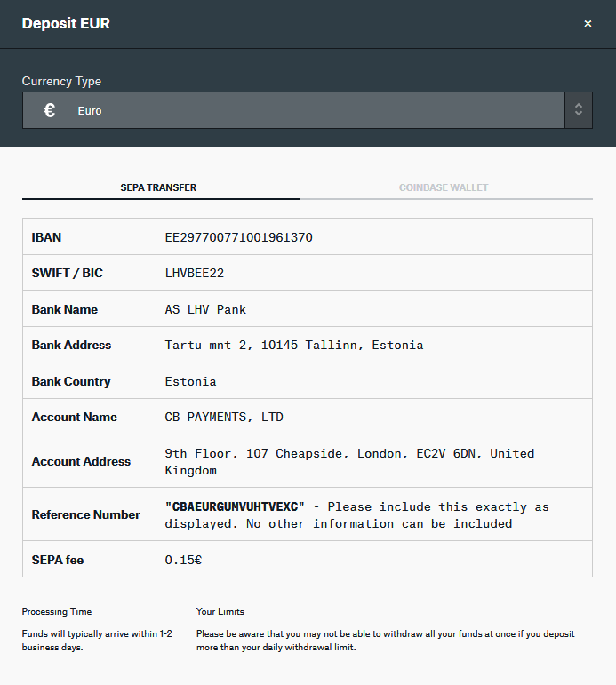Click the Tartu mnt bank address
The width and height of the screenshot is (616, 685).
coord(294,345)
